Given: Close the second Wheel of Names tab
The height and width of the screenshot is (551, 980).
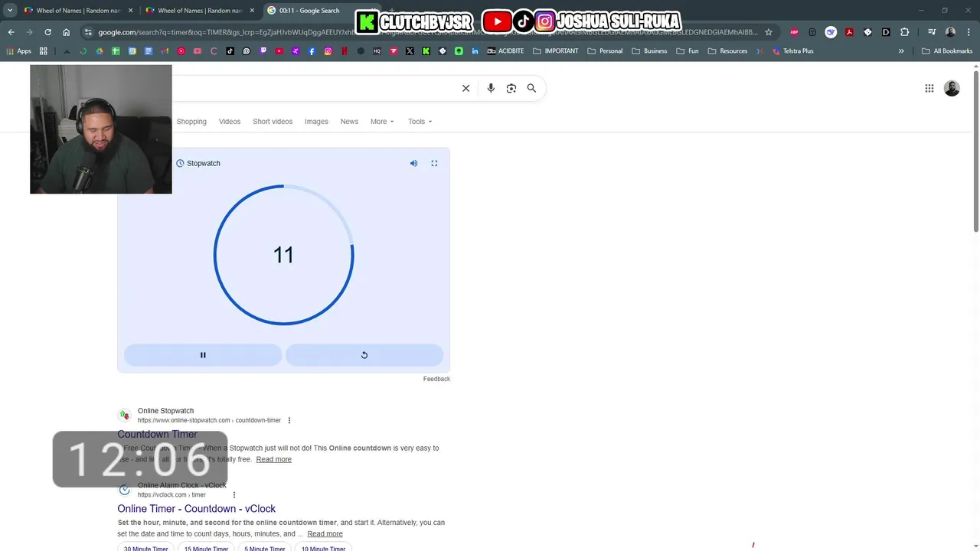Looking at the screenshot, I should [x=252, y=11].
